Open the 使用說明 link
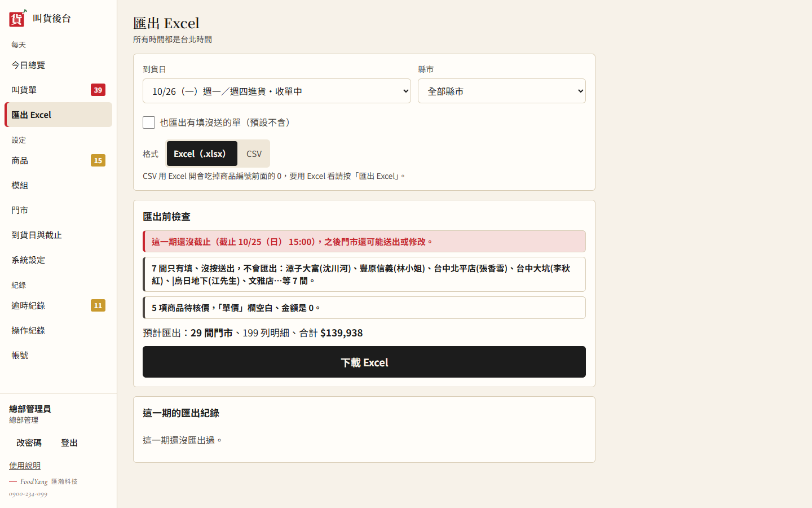The width and height of the screenshot is (812, 508). tap(25, 466)
